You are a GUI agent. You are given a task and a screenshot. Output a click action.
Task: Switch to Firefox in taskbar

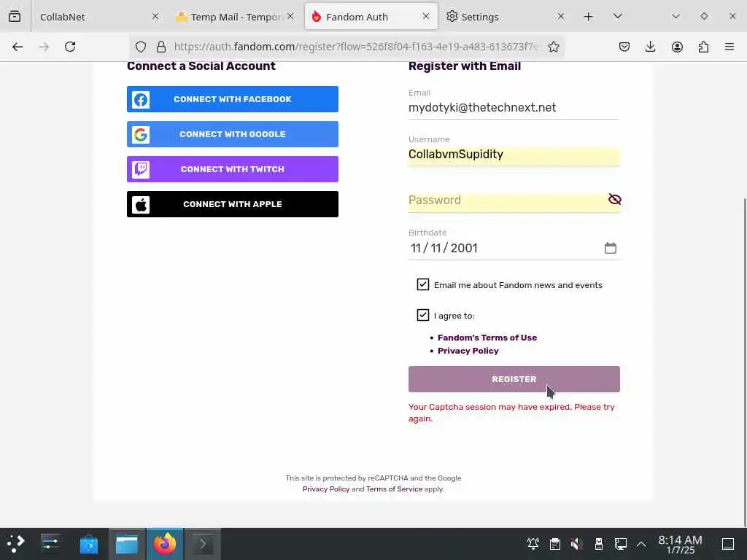[164, 544]
